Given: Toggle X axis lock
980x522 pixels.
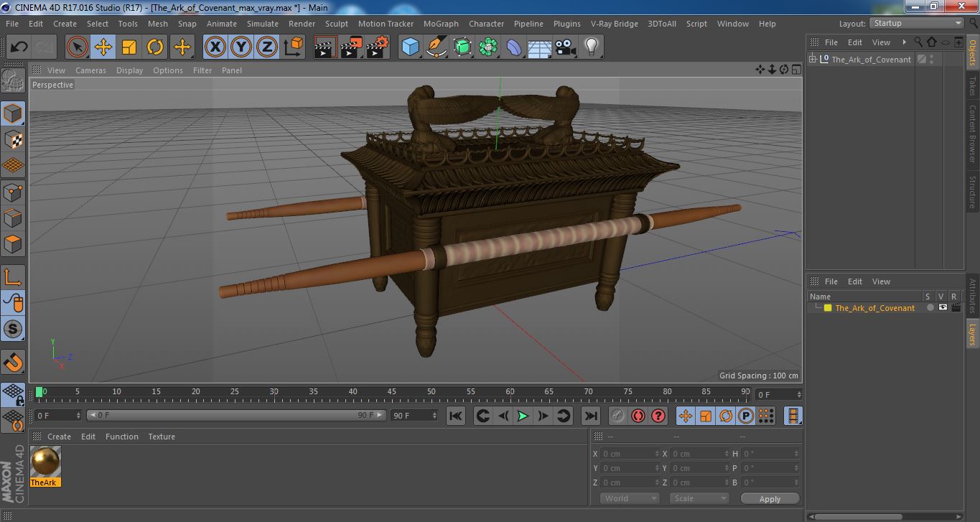Looking at the screenshot, I should click(x=215, y=47).
